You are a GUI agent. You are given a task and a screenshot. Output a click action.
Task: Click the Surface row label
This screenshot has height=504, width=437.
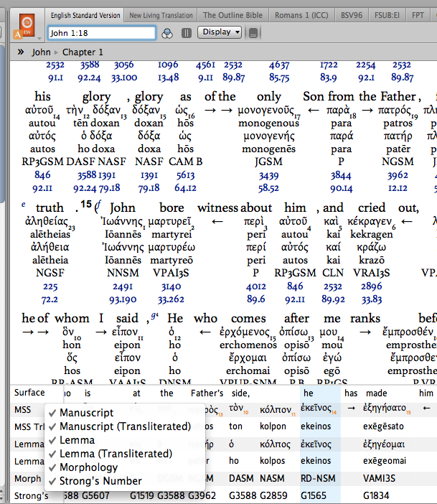pyautogui.click(x=29, y=393)
